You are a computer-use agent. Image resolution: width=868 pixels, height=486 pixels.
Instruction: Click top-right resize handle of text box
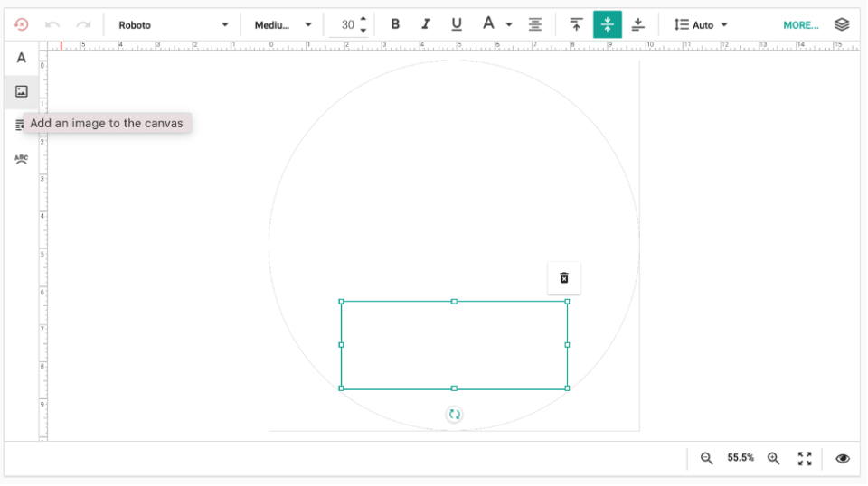pos(567,302)
